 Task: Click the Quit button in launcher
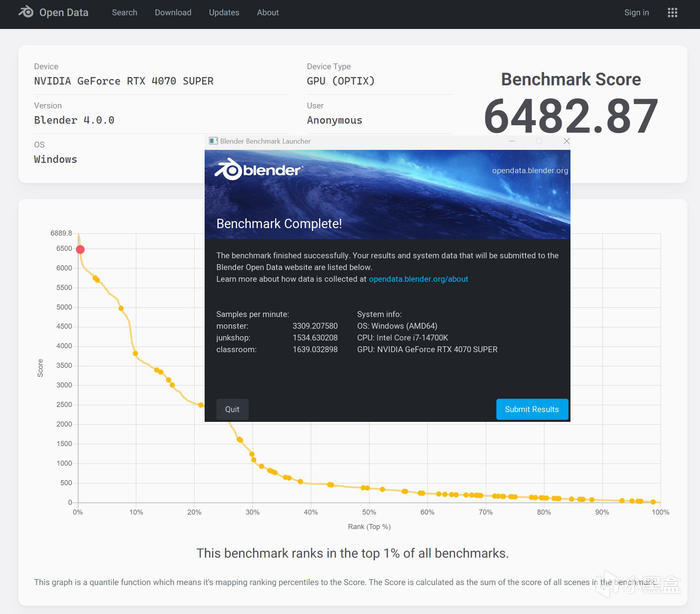pyautogui.click(x=232, y=409)
